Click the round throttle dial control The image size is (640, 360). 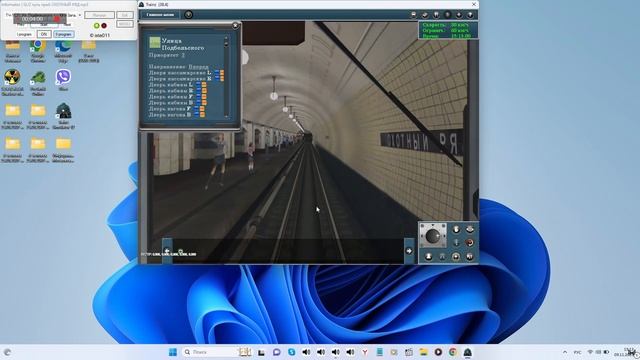[433, 235]
